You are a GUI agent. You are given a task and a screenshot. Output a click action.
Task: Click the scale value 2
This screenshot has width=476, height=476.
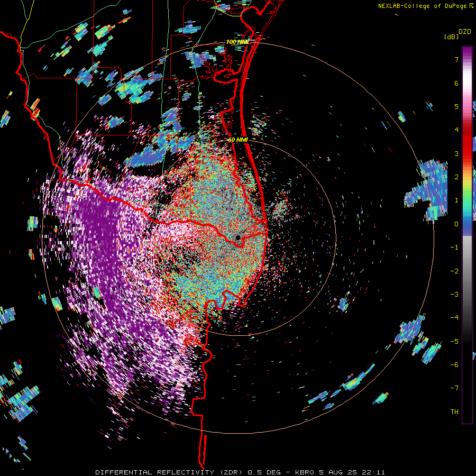tap(456, 177)
